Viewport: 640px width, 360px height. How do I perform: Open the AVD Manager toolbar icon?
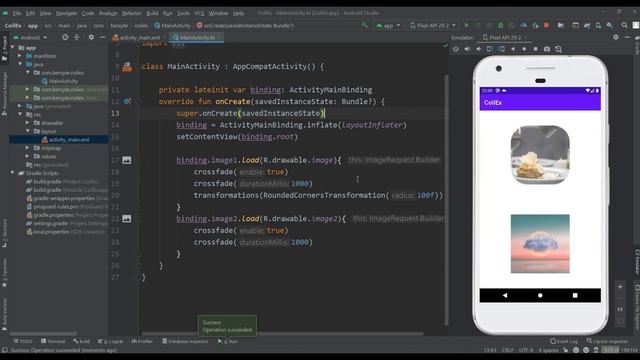(x=598, y=25)
